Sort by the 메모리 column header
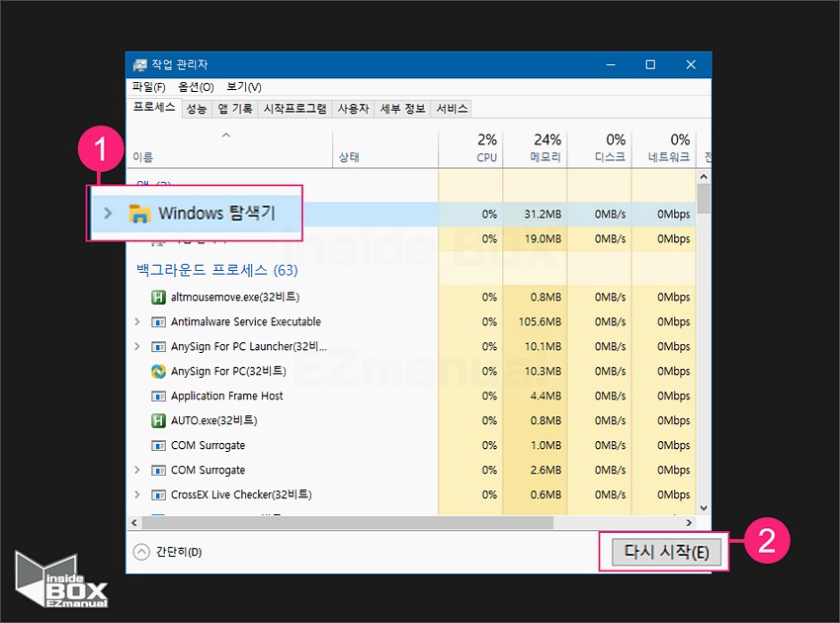 tap(536, 150)
